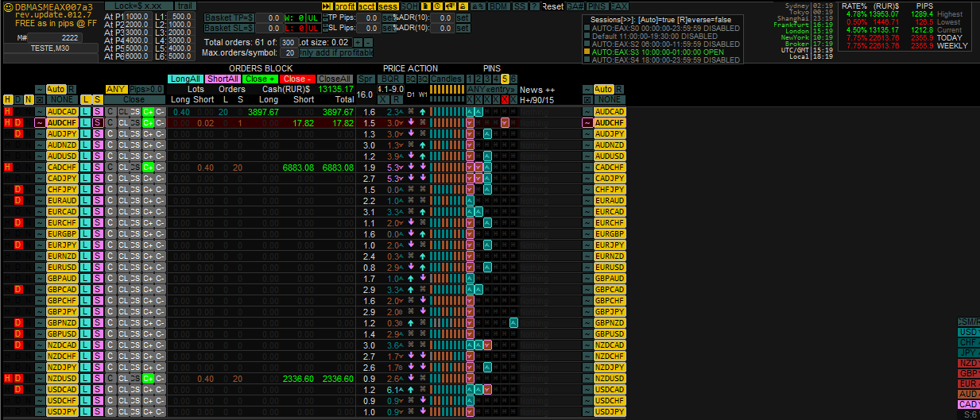This screenshot has width=980, height=420.
Task: Click the tilde chart icon on AUDCAD row
Action: (40, 112)
